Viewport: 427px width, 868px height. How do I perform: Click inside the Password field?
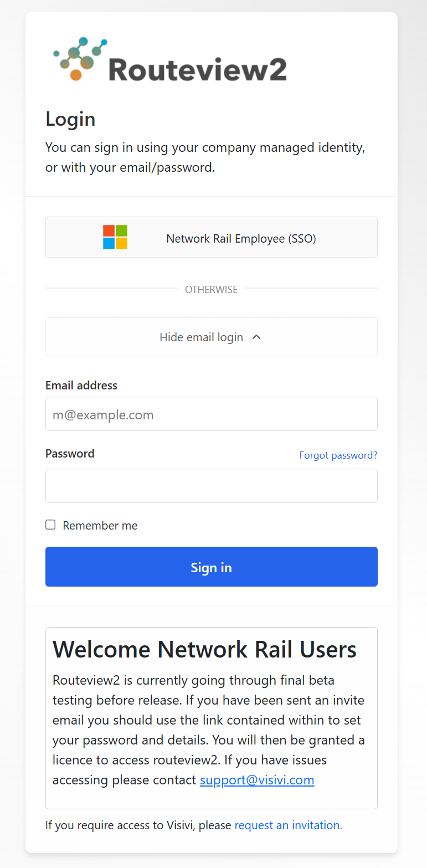tap(211, 486)
